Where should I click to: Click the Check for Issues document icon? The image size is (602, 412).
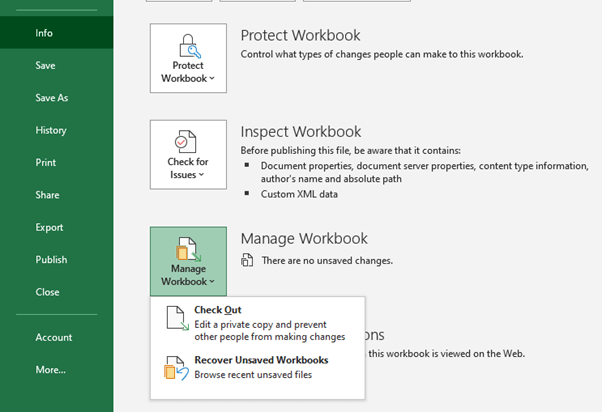pyautogui.click(x=188, y=141)
